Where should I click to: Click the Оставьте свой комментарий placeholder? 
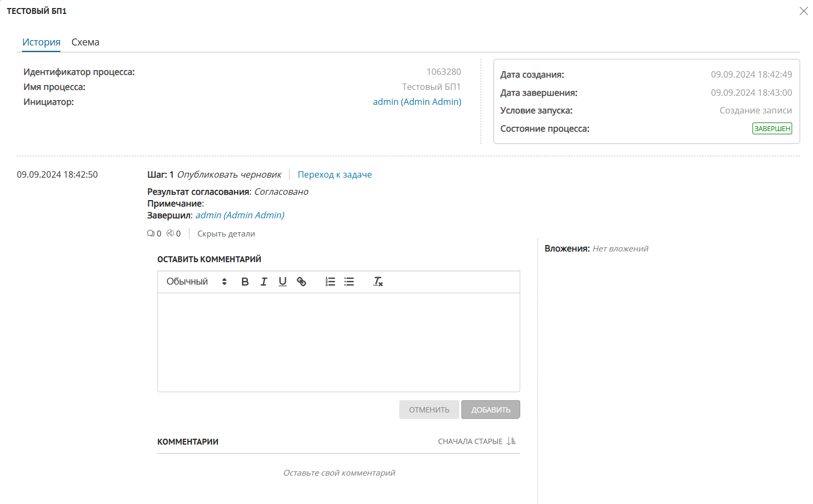pyautogui.click(x=339, y=473)
